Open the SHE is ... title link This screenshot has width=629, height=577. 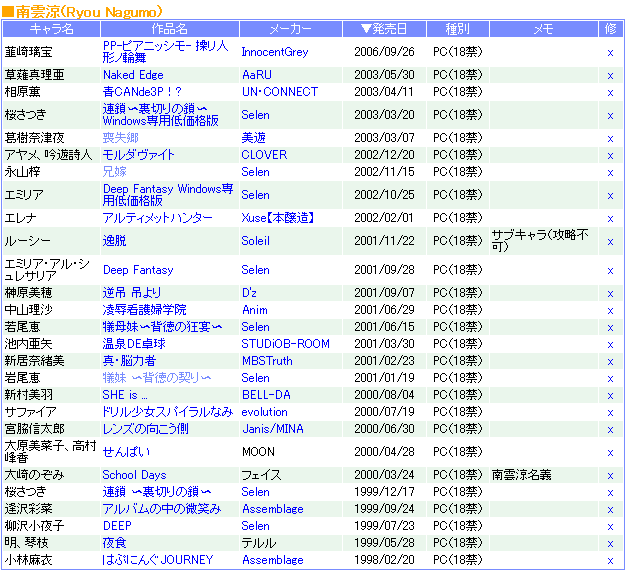point(125,395)
